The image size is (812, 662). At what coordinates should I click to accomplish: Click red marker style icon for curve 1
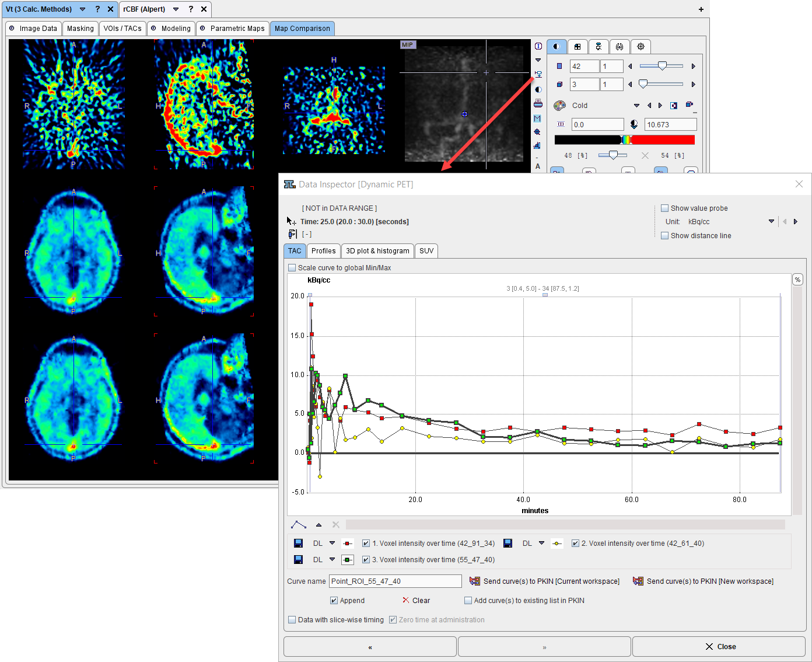click(x=348, y=543)
